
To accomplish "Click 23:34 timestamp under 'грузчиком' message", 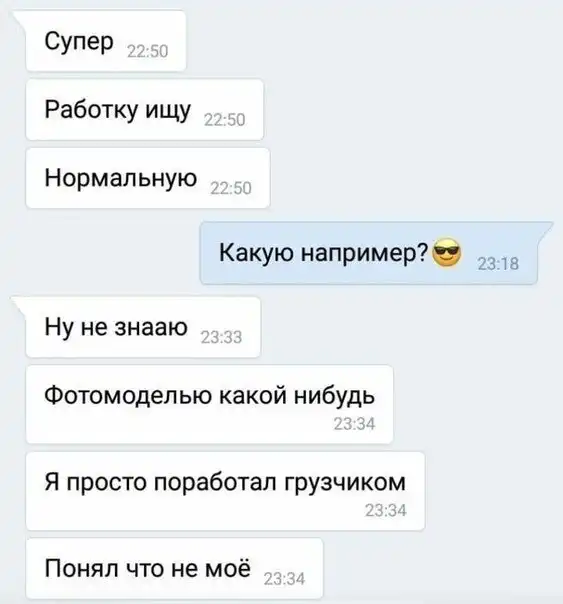I will point(386,511).
